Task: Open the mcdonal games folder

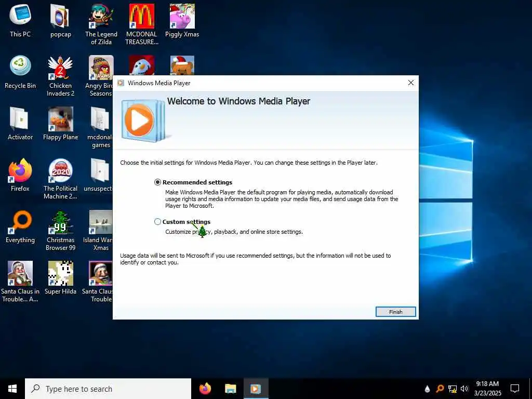Action: pos(100,128)
